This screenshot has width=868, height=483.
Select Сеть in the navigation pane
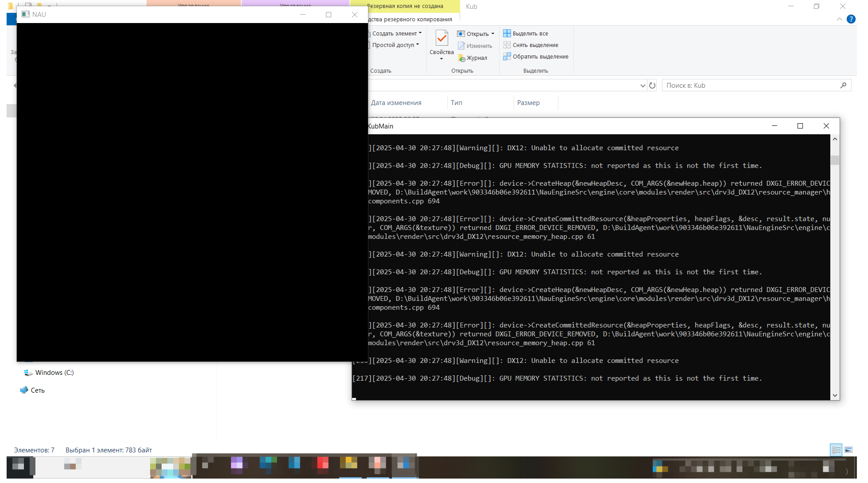point(37,390)
